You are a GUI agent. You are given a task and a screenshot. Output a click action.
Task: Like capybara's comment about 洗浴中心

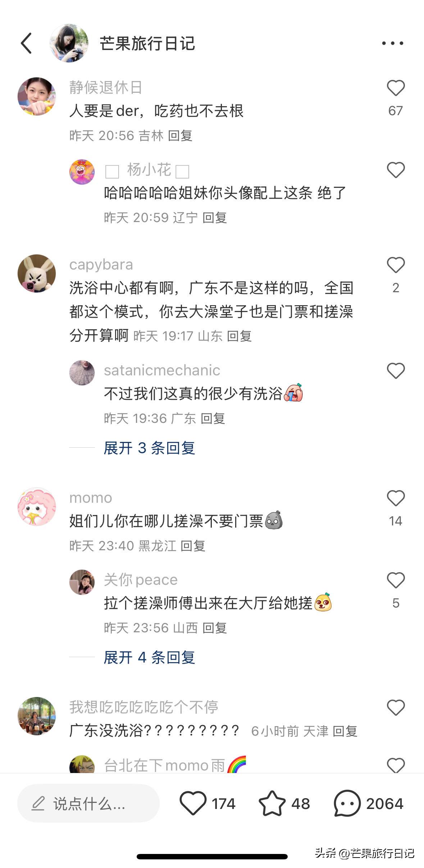396,265
